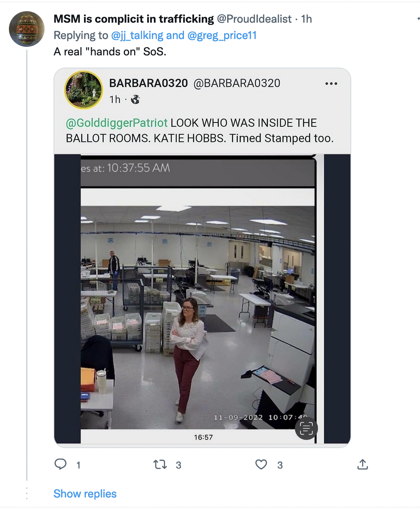
Task: Click the reply speech bubble icon
Action: click(x=61, y=464)
